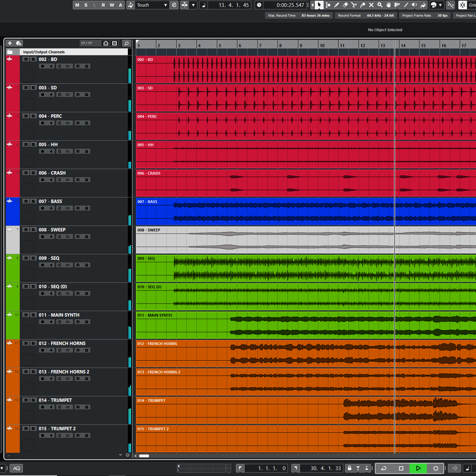Record-enable the 014 - TRUMPET track
The width and height of the screenshot is (476, 476).
pyautogui.click(x=43, y=407)
